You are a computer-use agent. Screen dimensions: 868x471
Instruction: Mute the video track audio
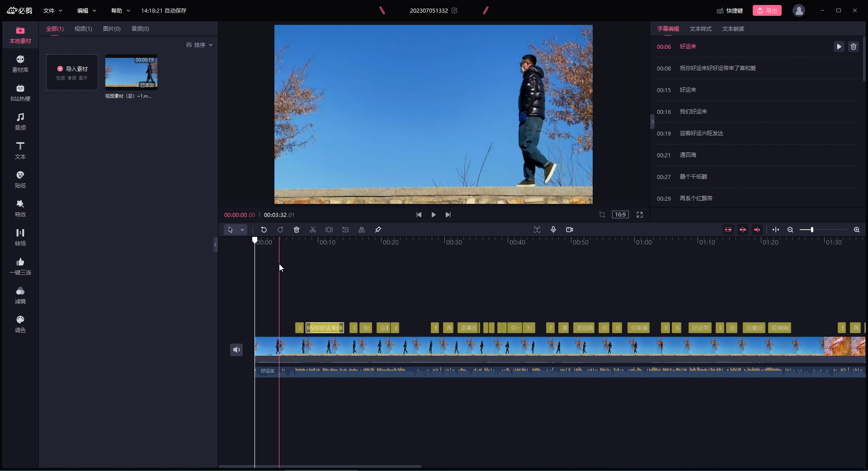[x=236, y=349]
